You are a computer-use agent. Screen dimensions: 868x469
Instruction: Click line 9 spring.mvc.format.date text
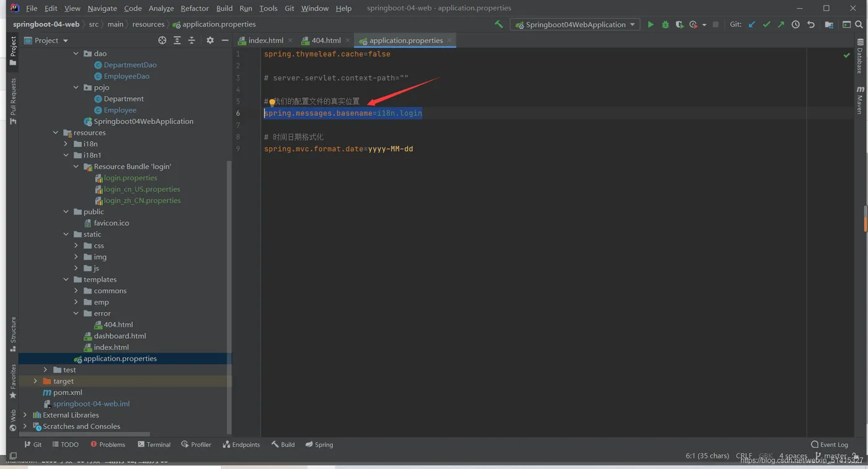(x=339, y=149)
